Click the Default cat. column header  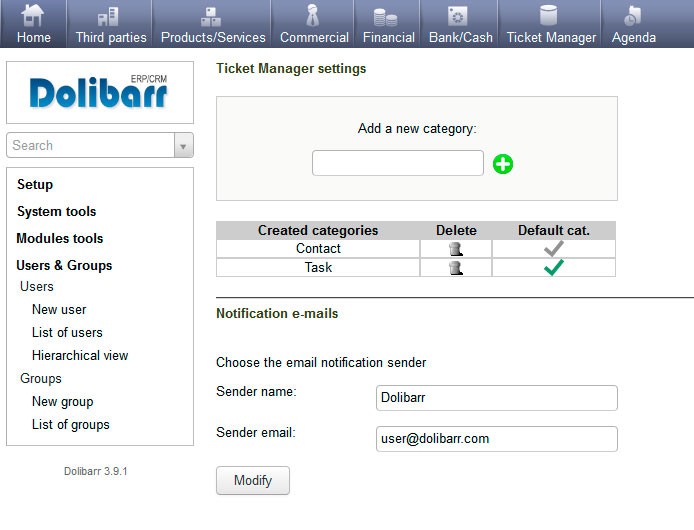tap(554, 231)
